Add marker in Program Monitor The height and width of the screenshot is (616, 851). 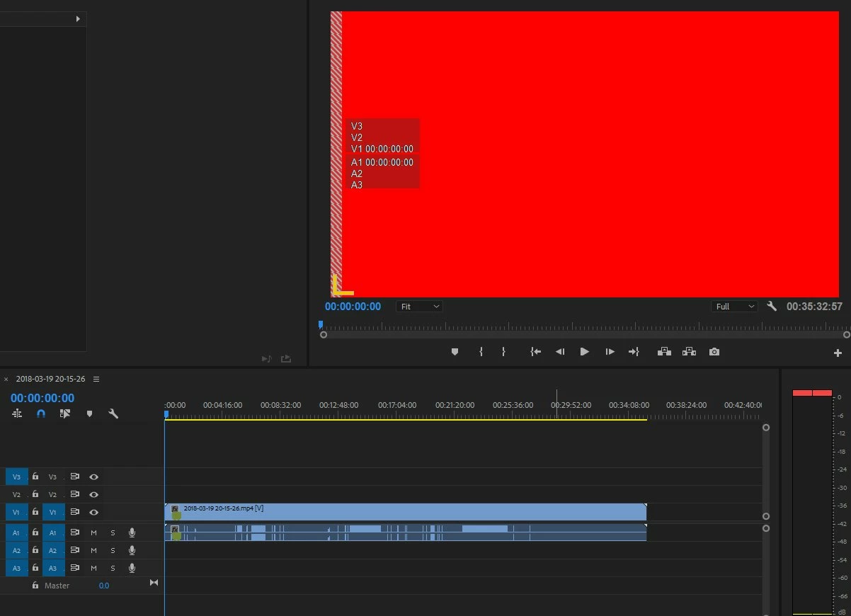(x=455, y=352)
